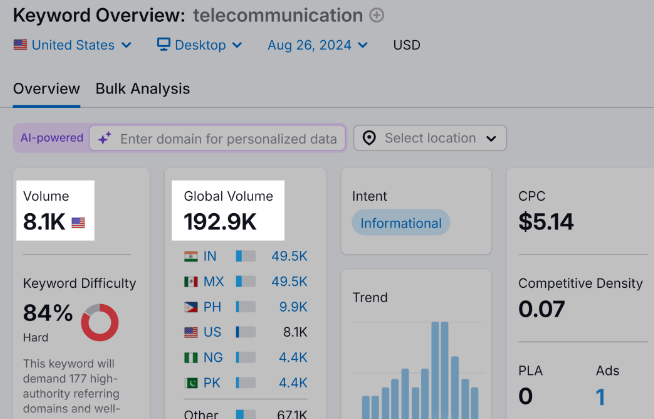The height and width of the screenshot is (419, 654).
Task: Switch to the Bulk Analysis tab
Action: pyautogui.click(x=142, y=88)
